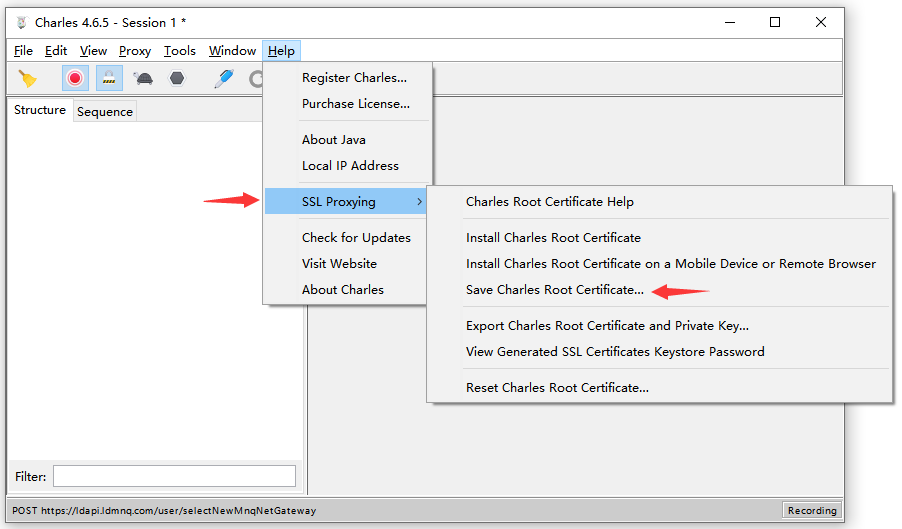Screen dimensions: 902x529
Task: Switch to the Structure tab
Action: pyautogui.click(x=40, y=110)
